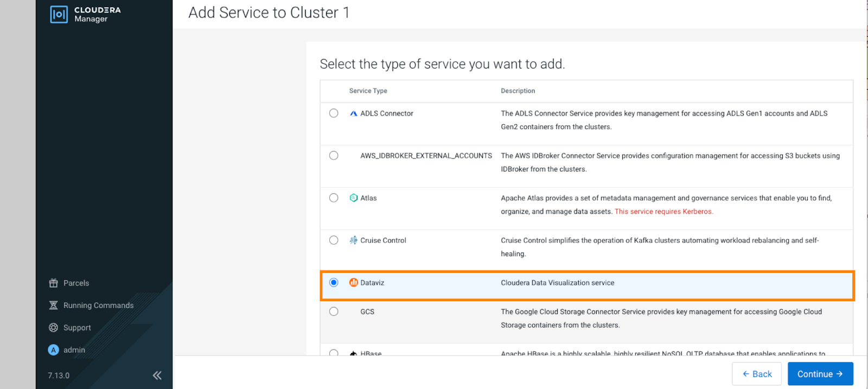The image size is (868, 389).
Task: Click the ADLS Connector description text
Action: [x=664, y=120]
